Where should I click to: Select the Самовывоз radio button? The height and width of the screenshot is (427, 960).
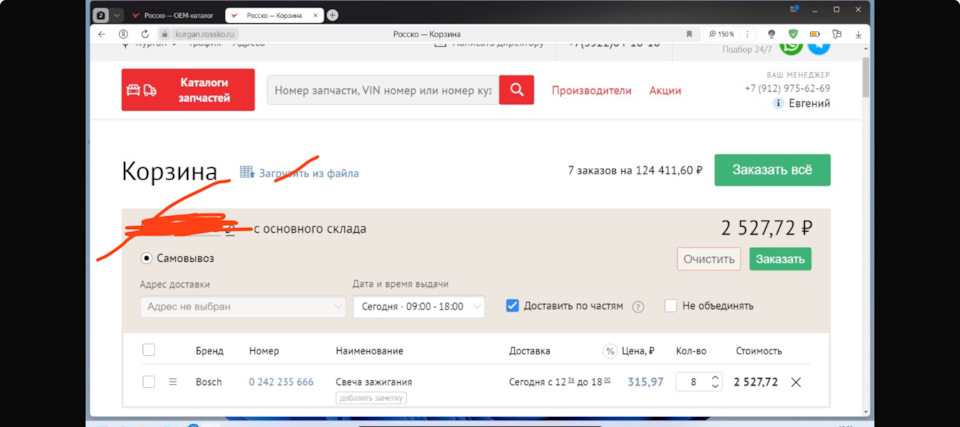[x=146, y=259]
